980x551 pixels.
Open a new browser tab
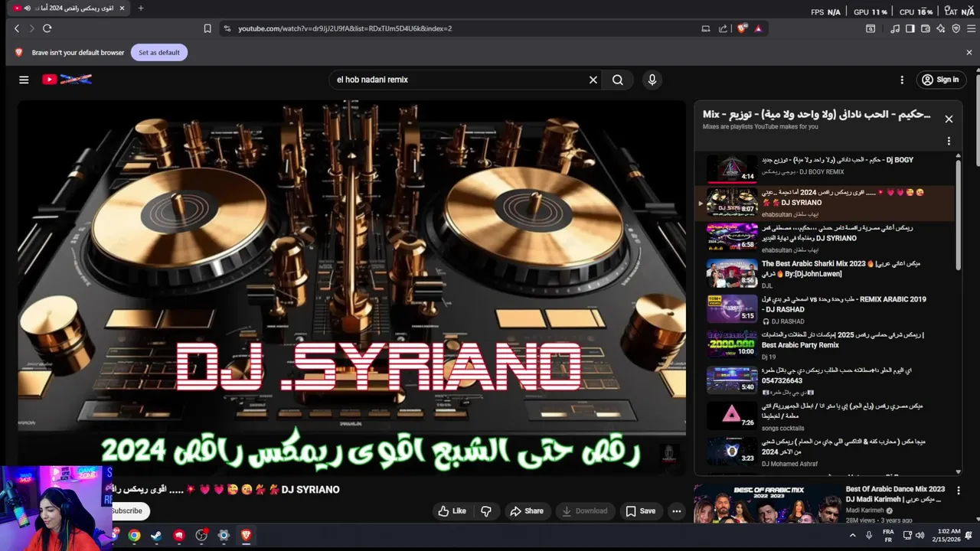pyautogui.click(x=140, y=8)
